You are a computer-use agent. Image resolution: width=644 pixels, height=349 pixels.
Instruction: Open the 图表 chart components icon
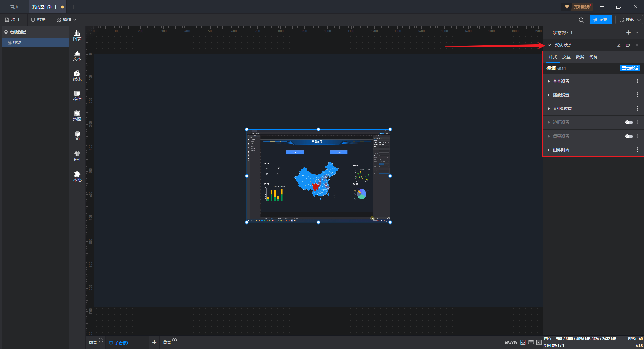[77, 35]
